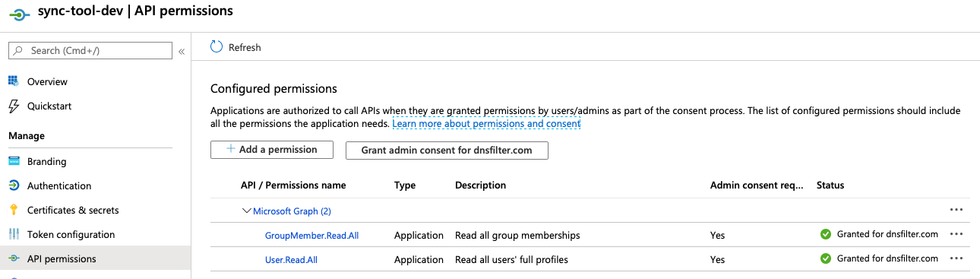Screen dimensions: 980x279
Task: Click 'Granted for dnsfilter.com' in User.Read.All row
Action: pyautogui.click(x=887, y=258)
